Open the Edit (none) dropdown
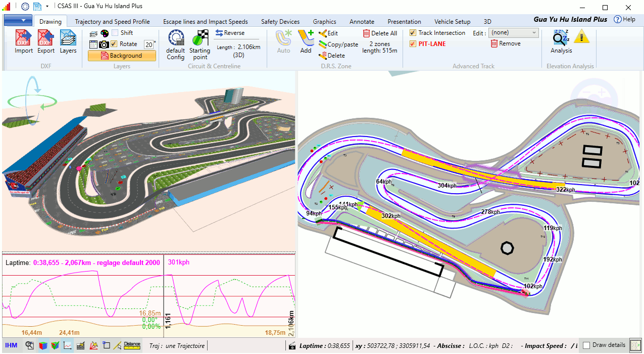Viewport: 644px width, 354px height. [x=514, y=33]
